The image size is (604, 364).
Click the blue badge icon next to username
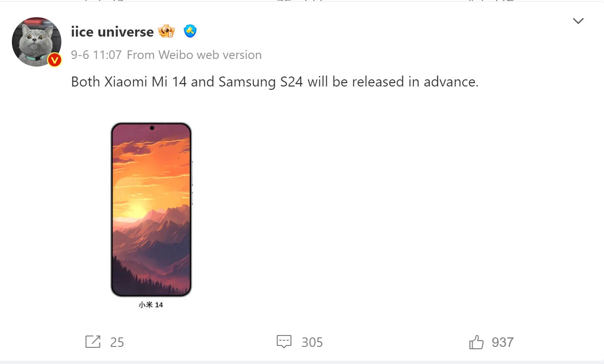[190, 31]
